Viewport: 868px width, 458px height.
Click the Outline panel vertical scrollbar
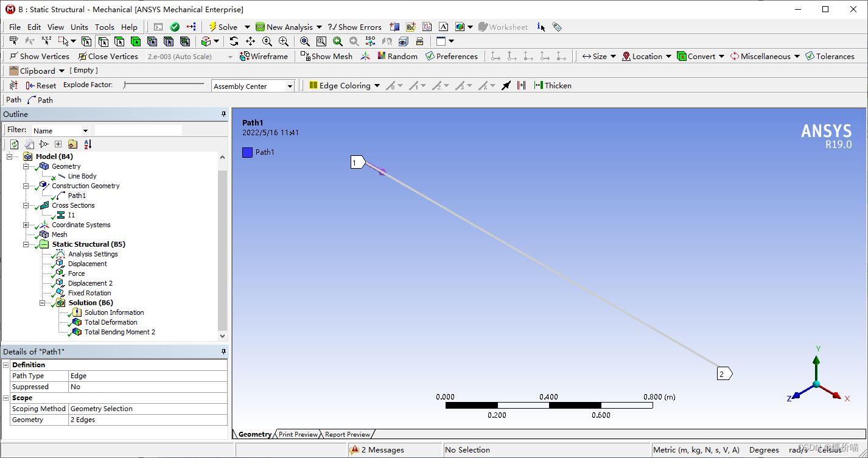point(222,246)
